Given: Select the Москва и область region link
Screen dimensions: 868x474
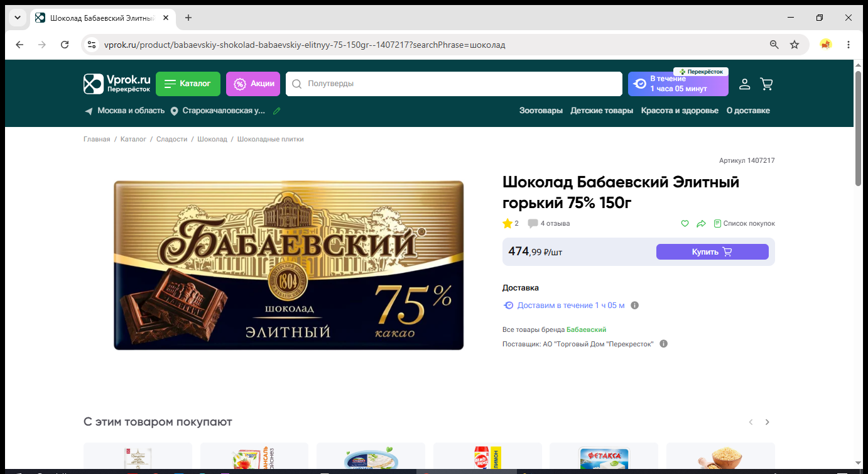Looking at the screenshot, I should 131,111.
